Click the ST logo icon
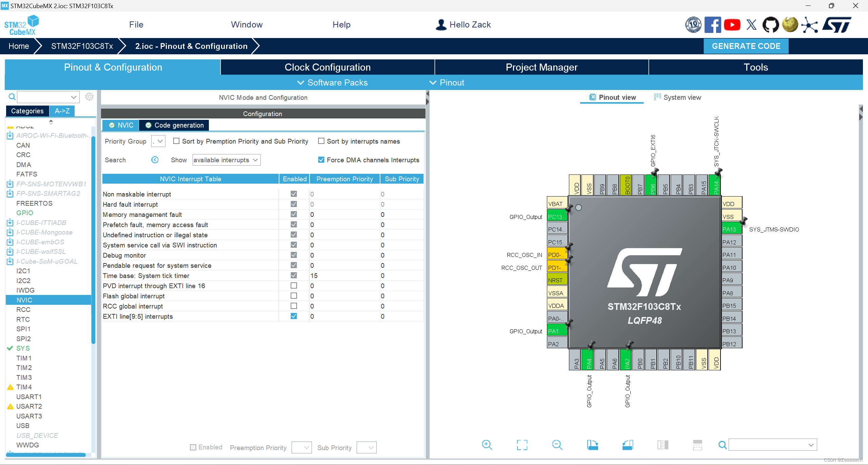Screen dimensions: 868x465 [x=837, y=25]
